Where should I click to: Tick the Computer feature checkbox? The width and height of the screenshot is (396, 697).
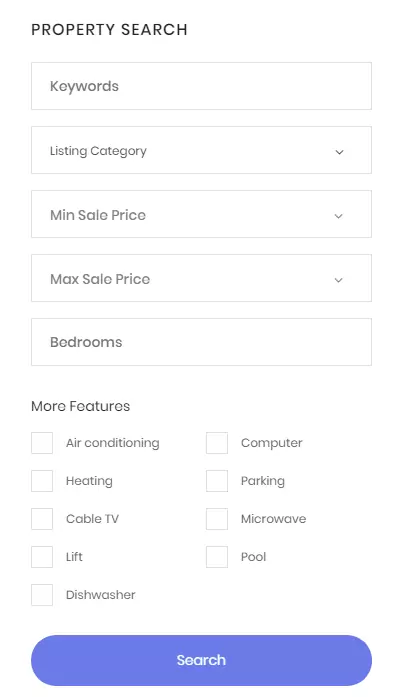217,443
